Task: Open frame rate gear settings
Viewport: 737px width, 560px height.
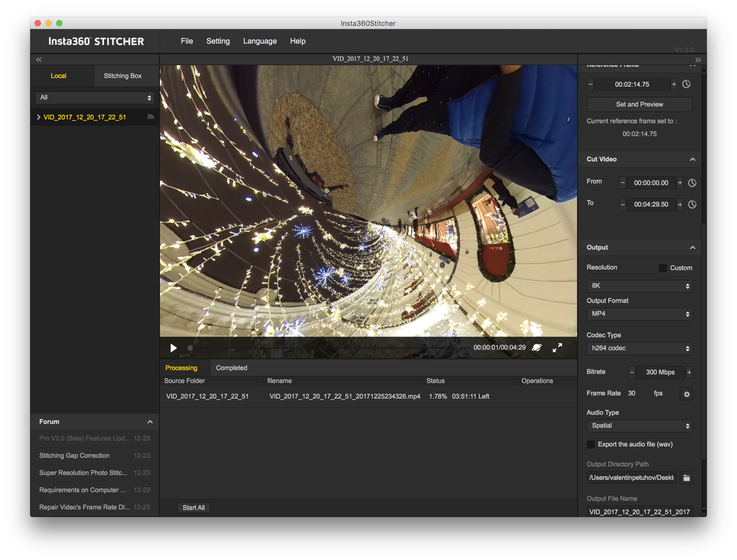Action: pyautogui.click(x=686, y=394)
